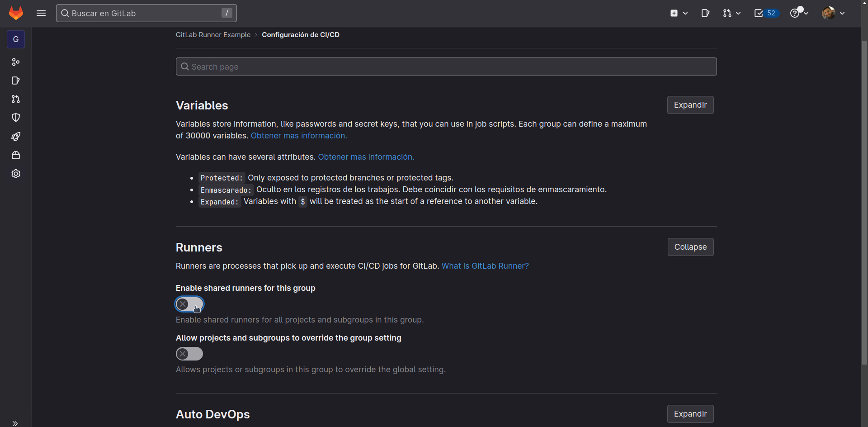The height and width of the screenshot is (427, 868).
Task: Open Issues icon in left sidebar
Action: [x=16, y=81]
